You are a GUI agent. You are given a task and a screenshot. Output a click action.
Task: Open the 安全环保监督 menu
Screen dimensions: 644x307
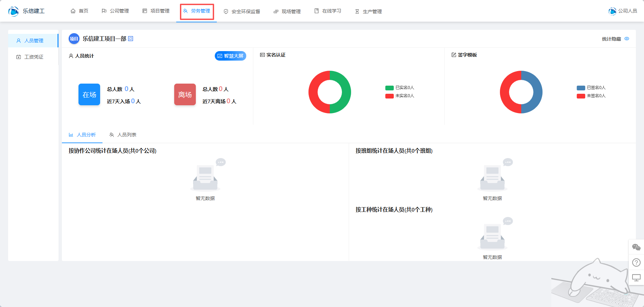(242, 12)
